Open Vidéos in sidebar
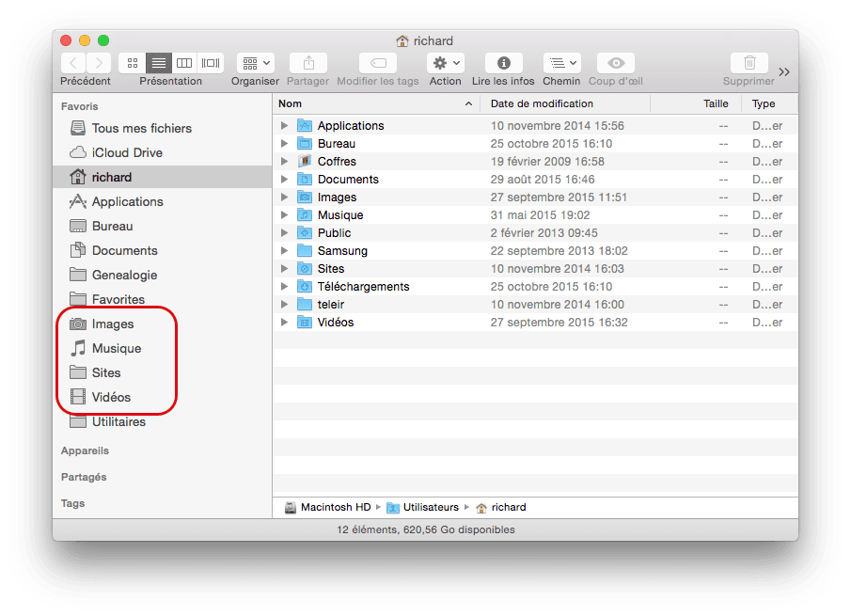Image resolution: width=851 pixels, height=616 pixels. pos(163,397)
